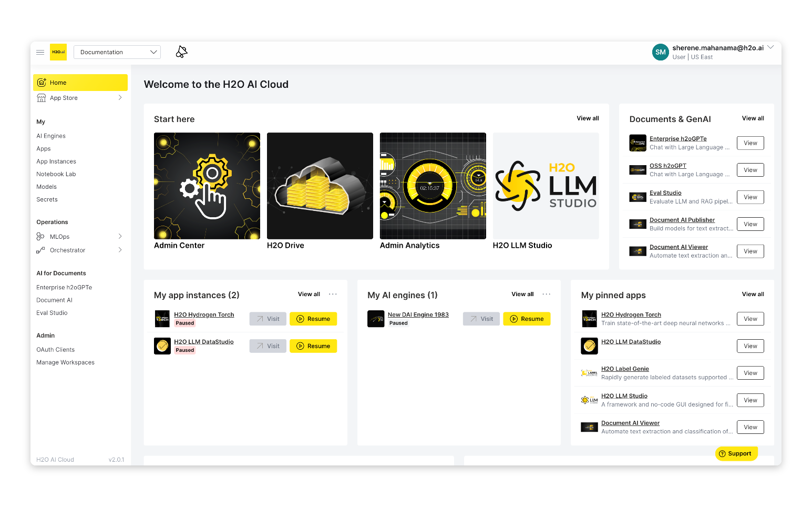Expand the user account chevron

coord(770,47)
